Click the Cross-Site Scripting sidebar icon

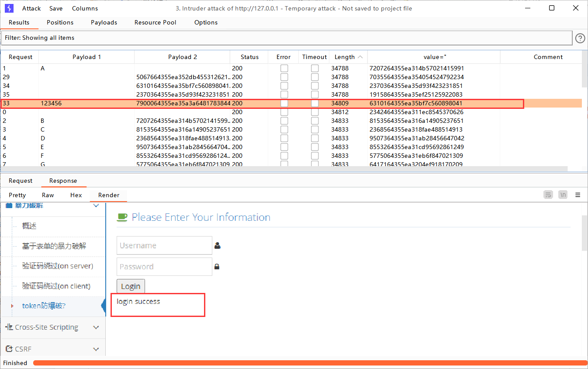coord(9,327)
